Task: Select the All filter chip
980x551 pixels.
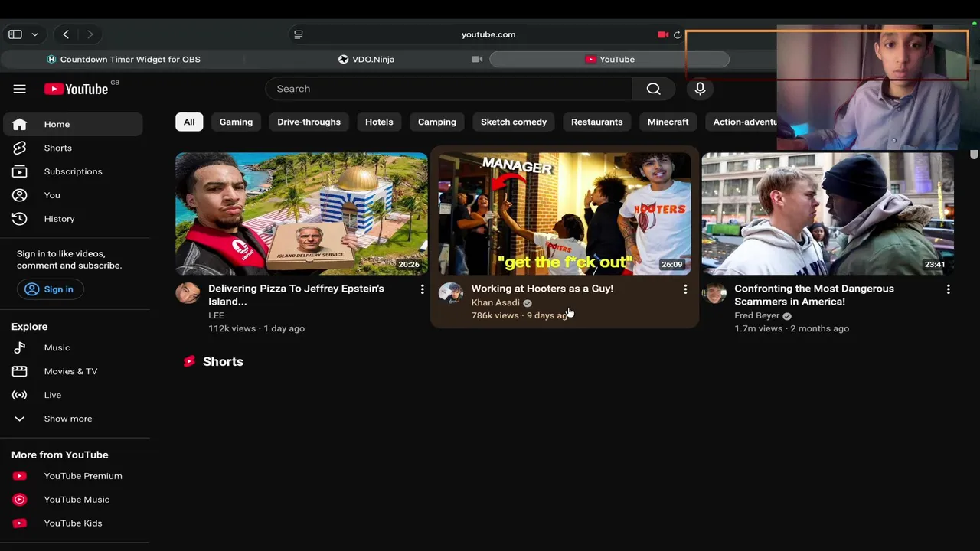Action: pos(189,122)
